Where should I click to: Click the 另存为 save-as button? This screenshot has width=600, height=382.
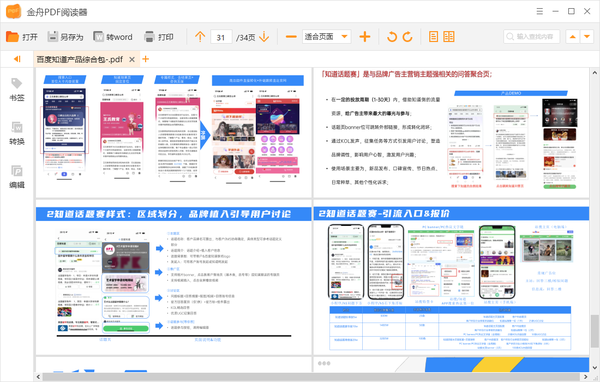[x=65, y=37]
